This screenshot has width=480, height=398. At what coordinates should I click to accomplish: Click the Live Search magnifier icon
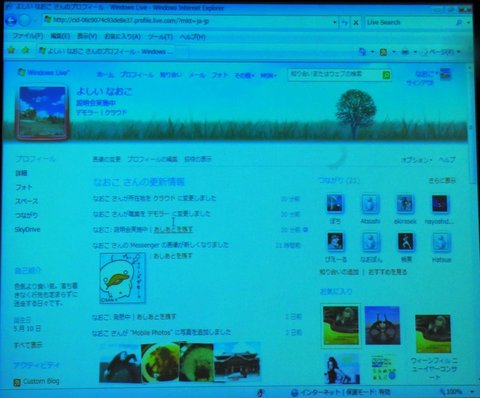pyautogui.click(x=459, y=22)
